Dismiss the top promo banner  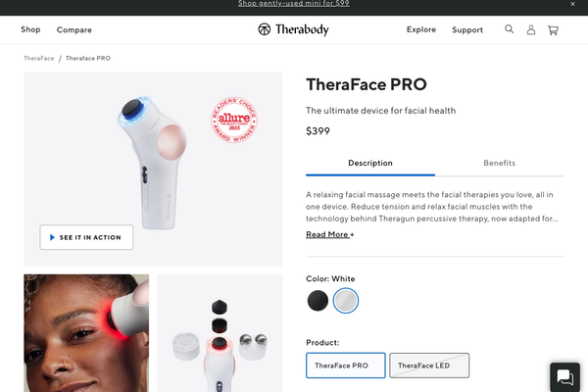572,4
